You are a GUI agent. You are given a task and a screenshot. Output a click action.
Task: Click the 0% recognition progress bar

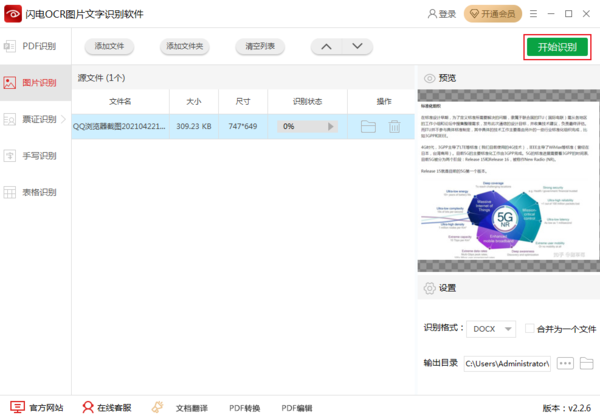tap(307, 127)
